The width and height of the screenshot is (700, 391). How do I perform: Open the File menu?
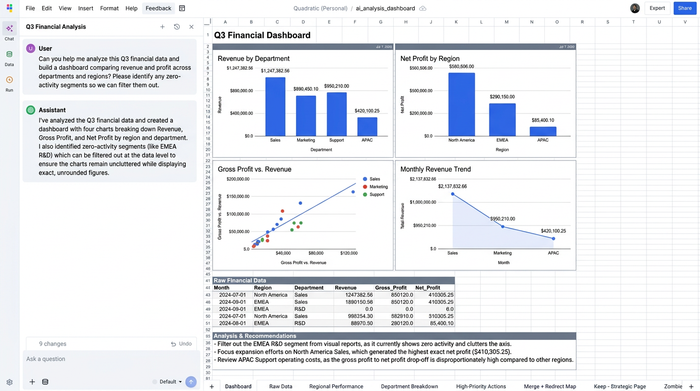click(x=30, y=8)
